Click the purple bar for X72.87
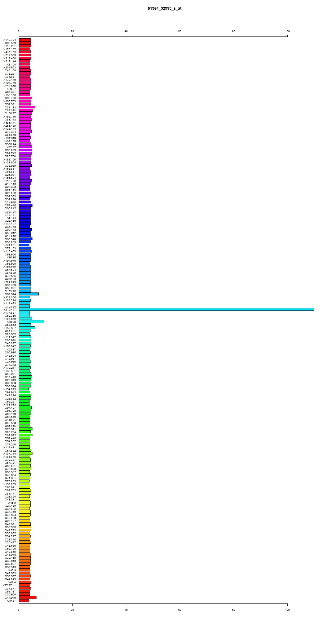 point(25,147)
